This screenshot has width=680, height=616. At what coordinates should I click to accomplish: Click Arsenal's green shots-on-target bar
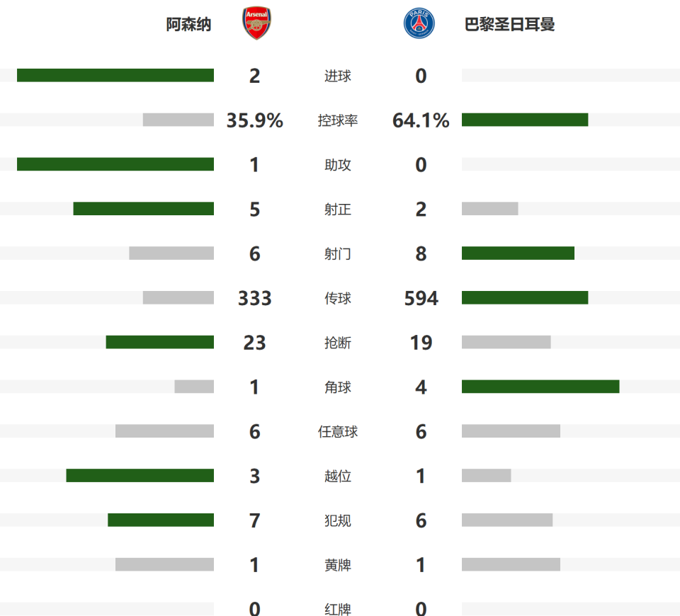coord(144,208)
